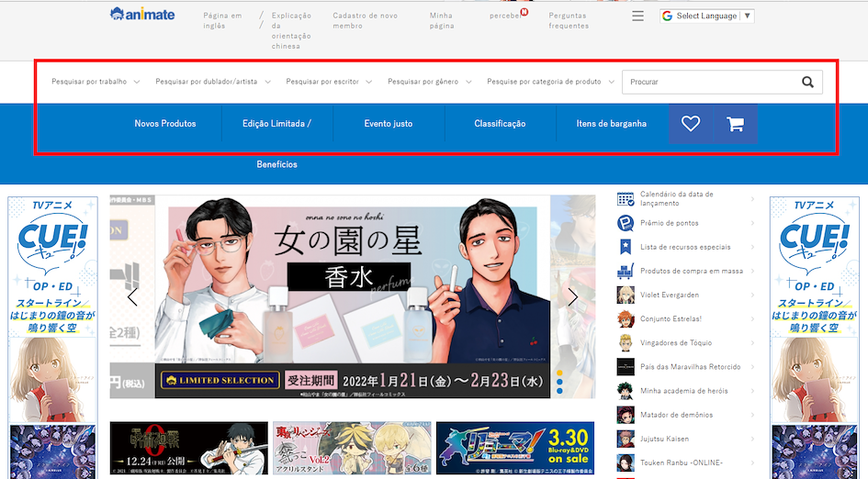Open the shopping cart icon

735,123
